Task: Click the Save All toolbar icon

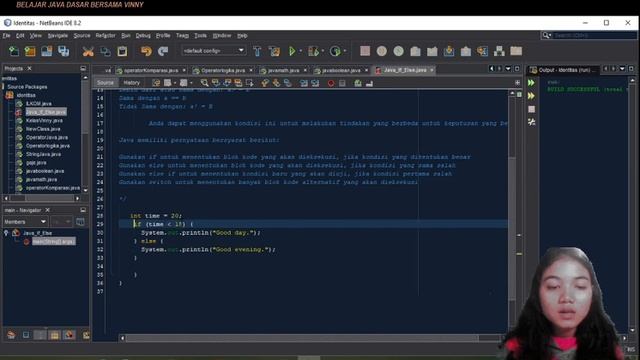Action: pos(63,51)
